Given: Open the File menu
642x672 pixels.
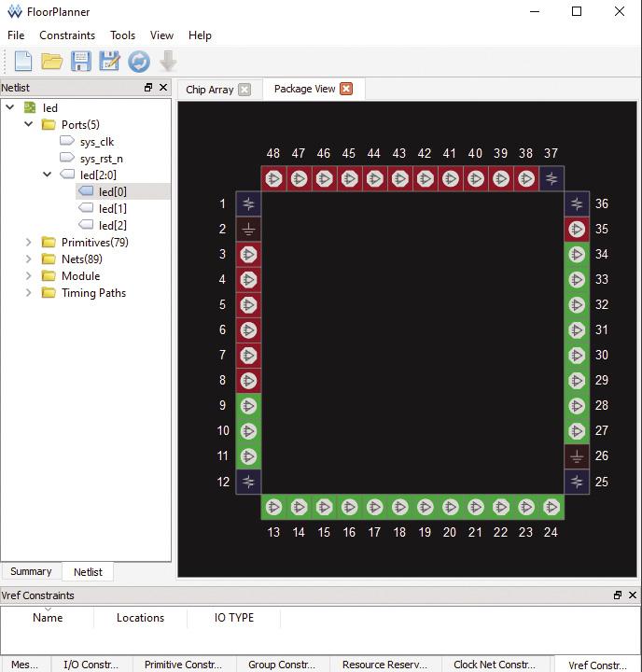Looking at the screenshot, I should pyautogui.click(x=16, y=35).
